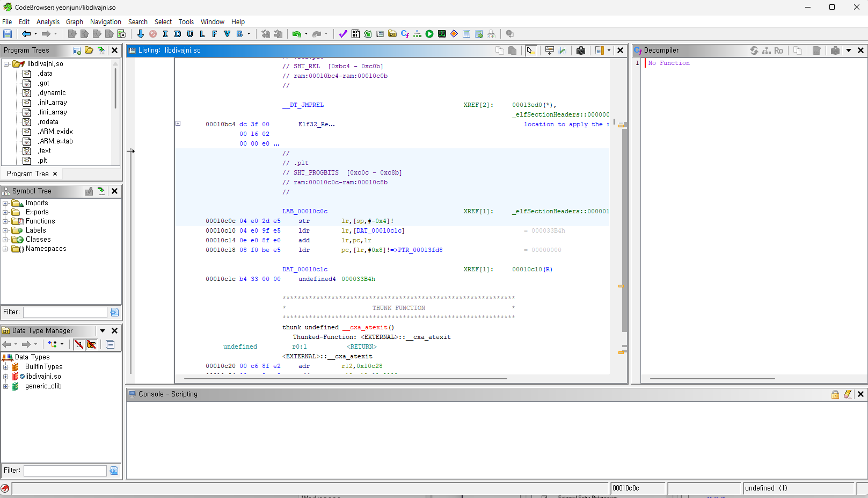Image resolution: width=868 pixels, height=498 pixels.
Task: Open the Function Graph hierarchy icon
Action: point(417,34)
